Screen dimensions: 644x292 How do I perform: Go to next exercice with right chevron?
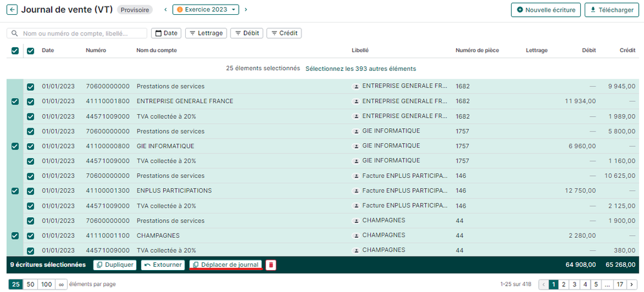tap(246, 10)
